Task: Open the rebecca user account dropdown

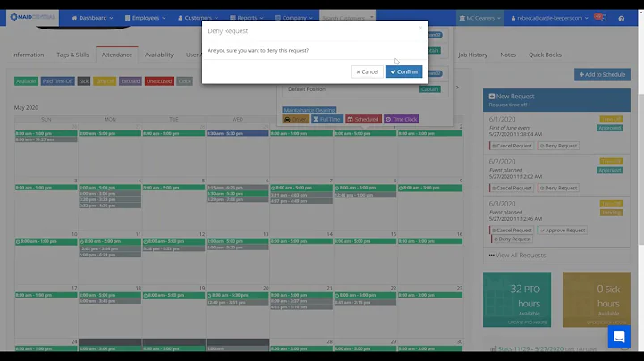Action: [549, 18]
